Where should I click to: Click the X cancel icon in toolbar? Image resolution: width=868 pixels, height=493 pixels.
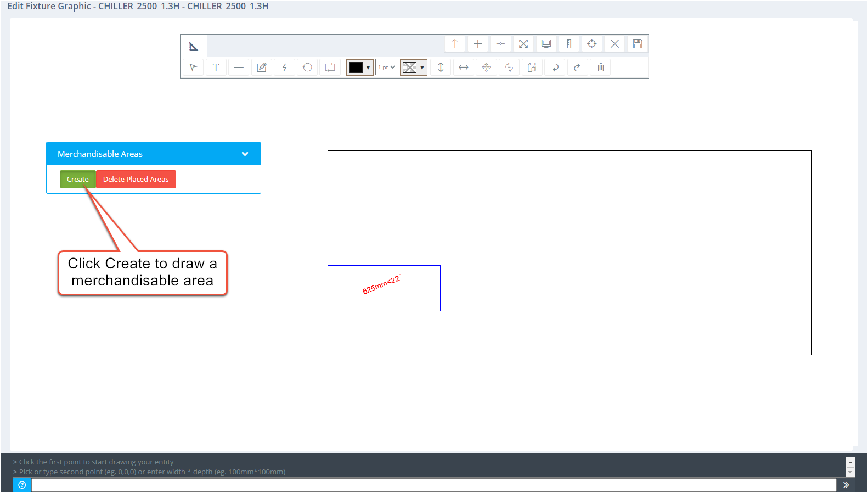(615, 44)
